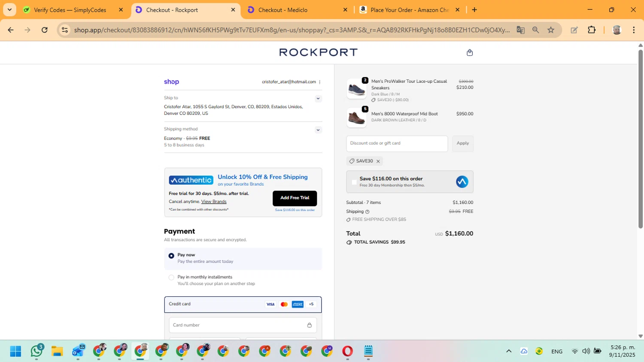Screen dimensions: 644x362
Task: Click the pencil edit icon in toolbar
Action: [x=574, y=30]
